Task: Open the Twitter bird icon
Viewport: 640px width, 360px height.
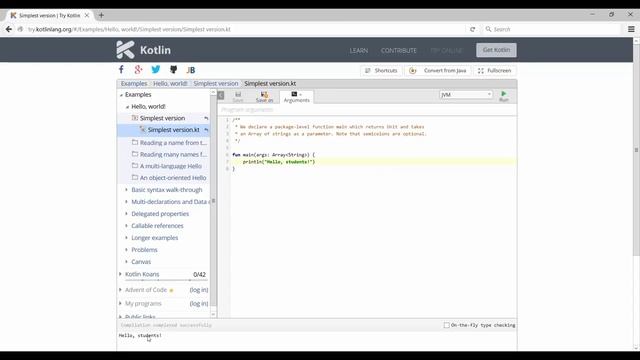Action: (156, 69)
